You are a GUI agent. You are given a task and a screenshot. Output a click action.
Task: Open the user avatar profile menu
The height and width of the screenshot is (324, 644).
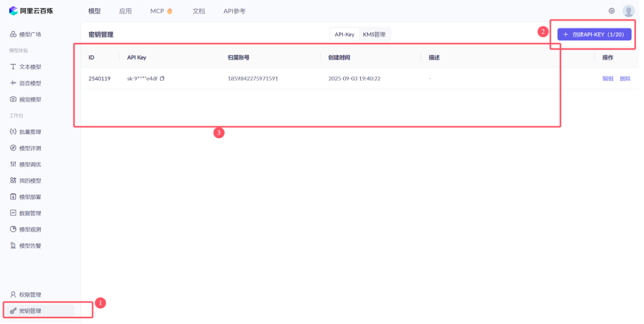[628, 11]
